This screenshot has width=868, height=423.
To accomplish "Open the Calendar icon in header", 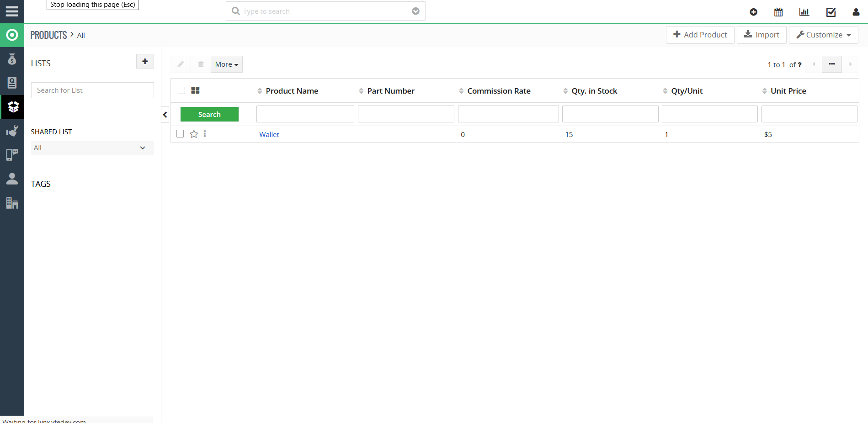I will [x=778, y=12].
